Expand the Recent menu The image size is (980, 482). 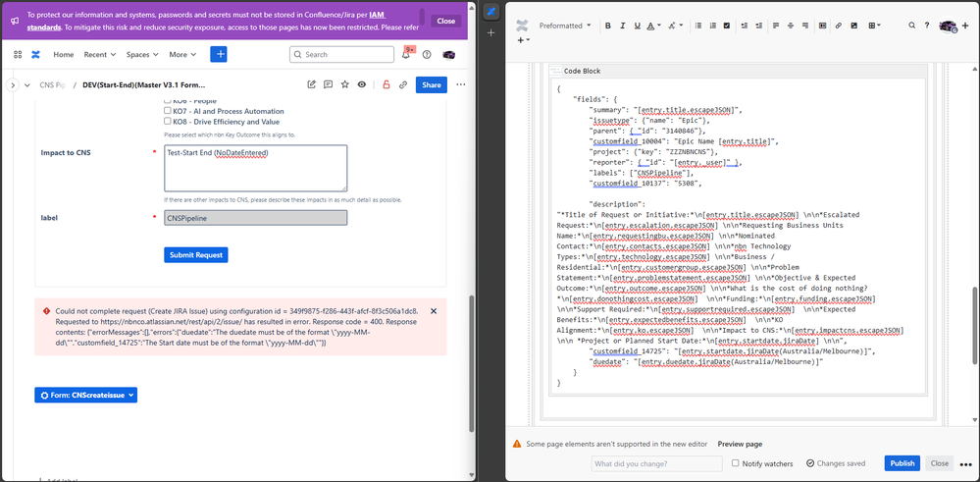(100, 54)
